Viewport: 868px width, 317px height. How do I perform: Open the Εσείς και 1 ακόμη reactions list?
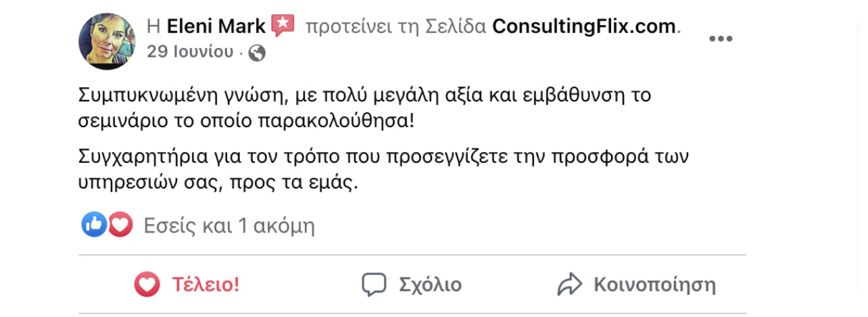[229, 226]
